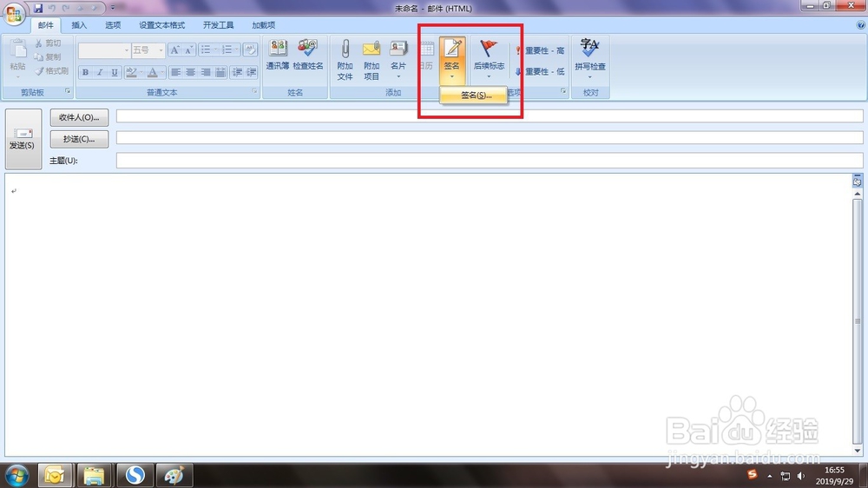Open Outlook from the taskbar
The height and width of the screenshot is (488, 868).
pos(55,475)
